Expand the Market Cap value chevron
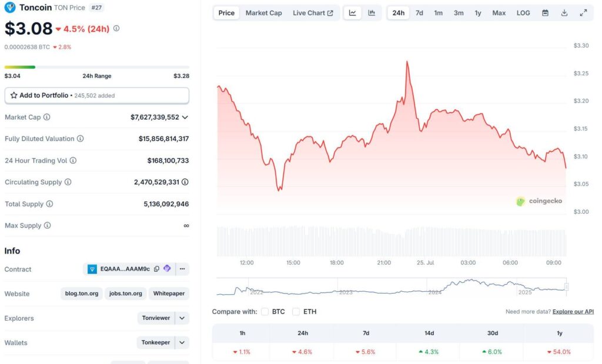Viewport: 602px width, 364px height. pyautogui.click(x=185, y=117)
